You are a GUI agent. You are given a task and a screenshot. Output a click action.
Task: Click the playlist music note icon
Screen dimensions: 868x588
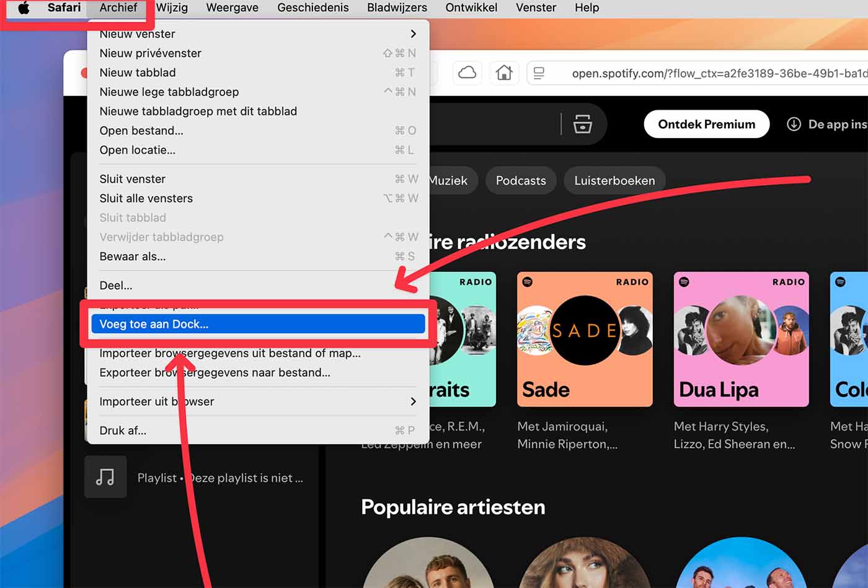[x=105, y=477]
